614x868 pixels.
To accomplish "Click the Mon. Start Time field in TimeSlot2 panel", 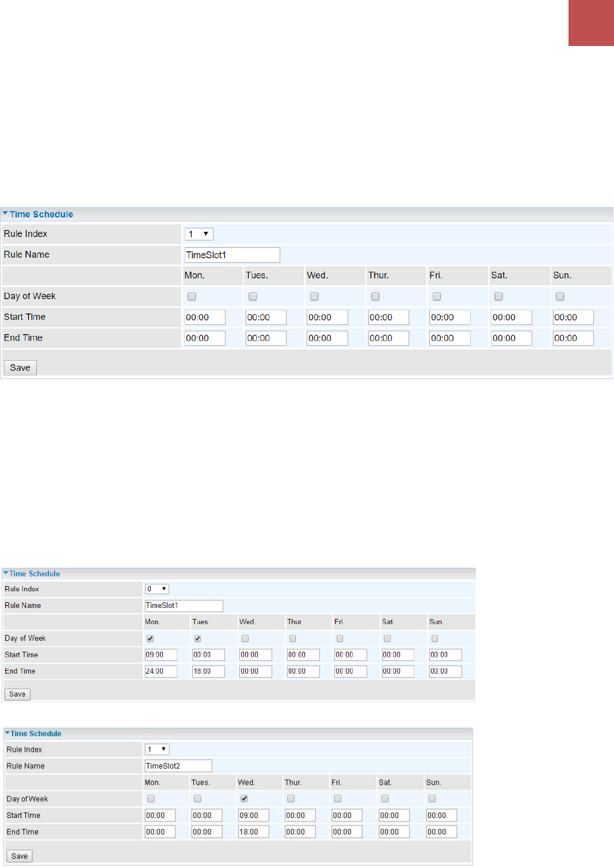I will click(160, 815).
